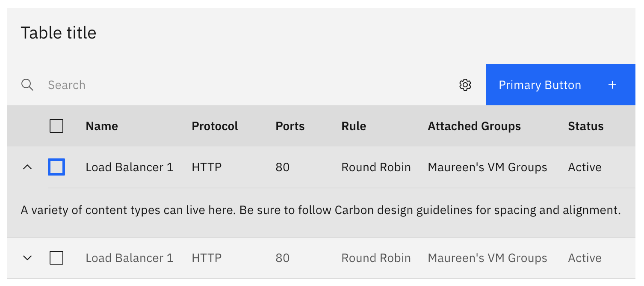Click the Attached Groups column header

pos(474,126)
